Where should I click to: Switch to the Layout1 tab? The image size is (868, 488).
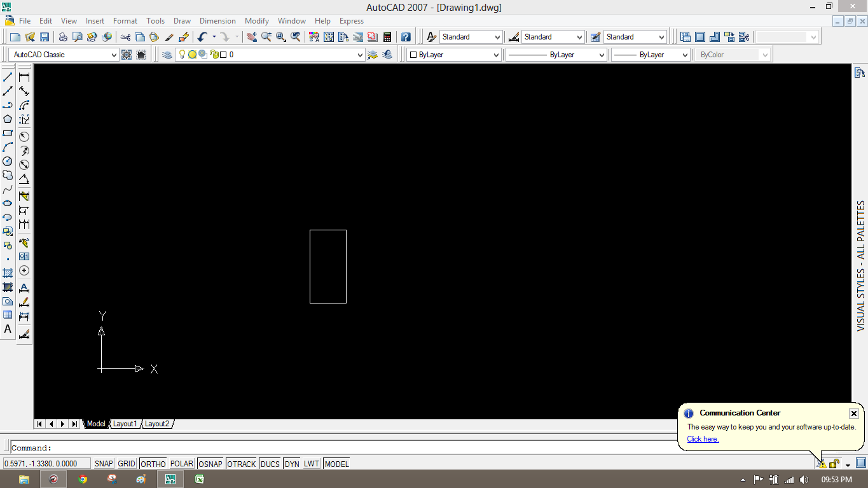(x=125, y=423)
